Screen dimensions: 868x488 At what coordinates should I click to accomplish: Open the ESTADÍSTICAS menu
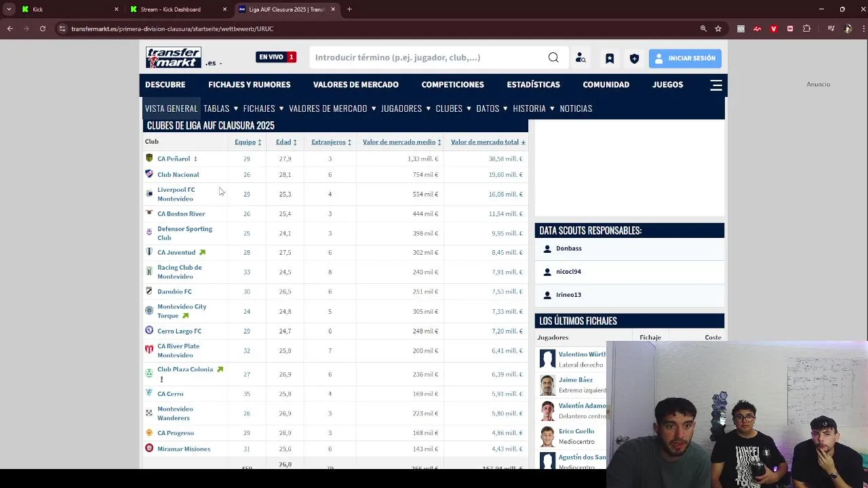(x=533, y=85)
